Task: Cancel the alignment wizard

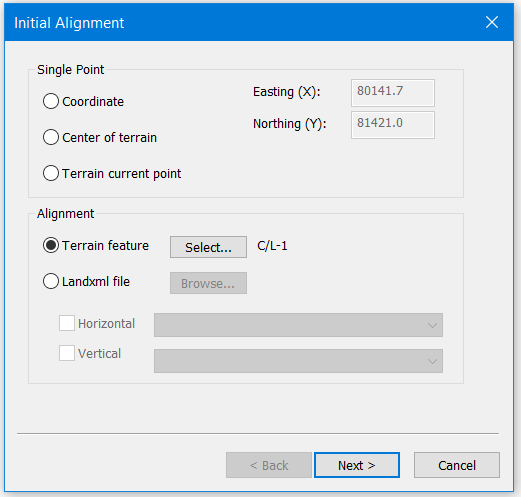Action: coord(457,465)
